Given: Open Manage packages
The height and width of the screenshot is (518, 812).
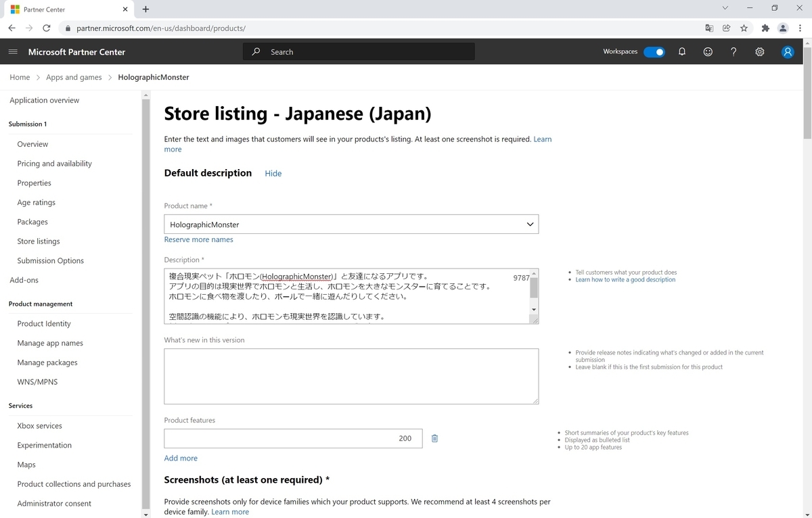Looking at the screenshot, I should [47, 362].
